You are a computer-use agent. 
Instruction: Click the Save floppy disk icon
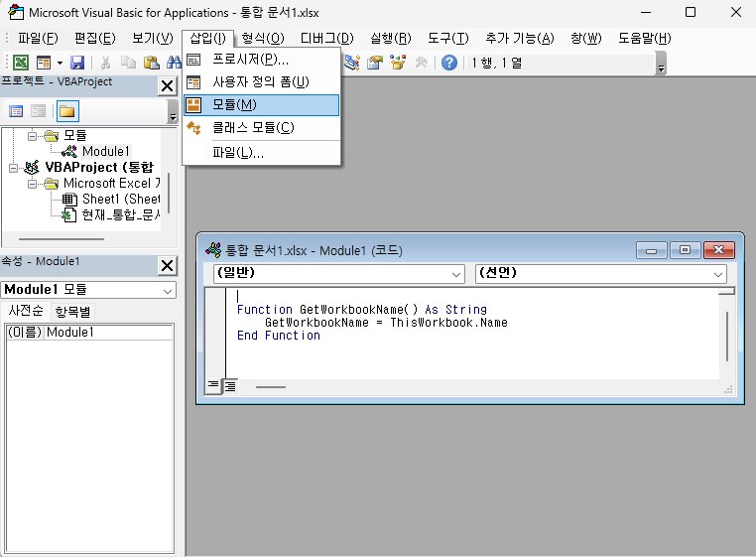pos(77,63)
